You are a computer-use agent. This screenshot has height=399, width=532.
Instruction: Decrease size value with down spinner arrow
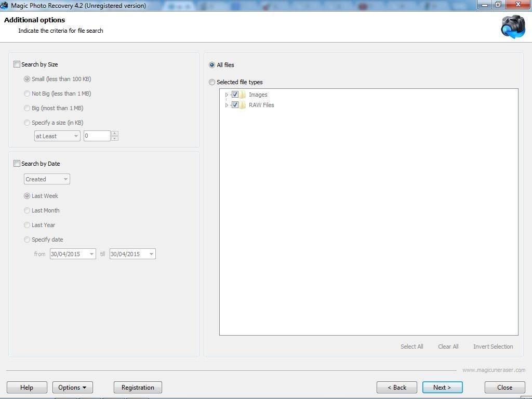pos(115,138)
